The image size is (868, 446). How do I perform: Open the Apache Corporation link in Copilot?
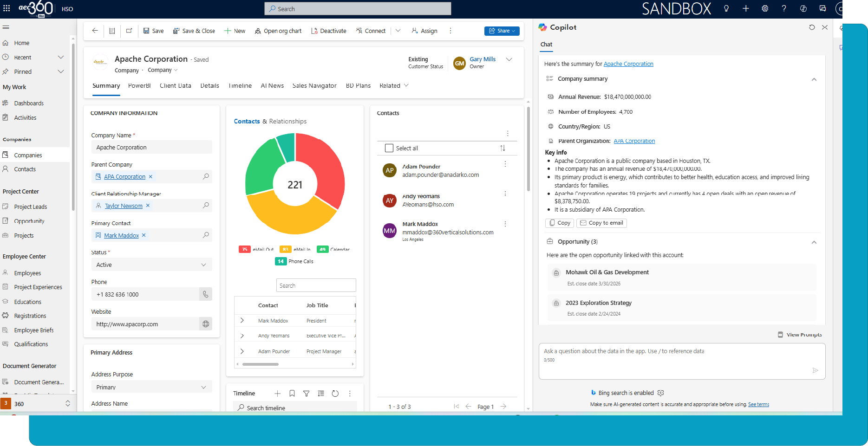(x=628, y=64)
